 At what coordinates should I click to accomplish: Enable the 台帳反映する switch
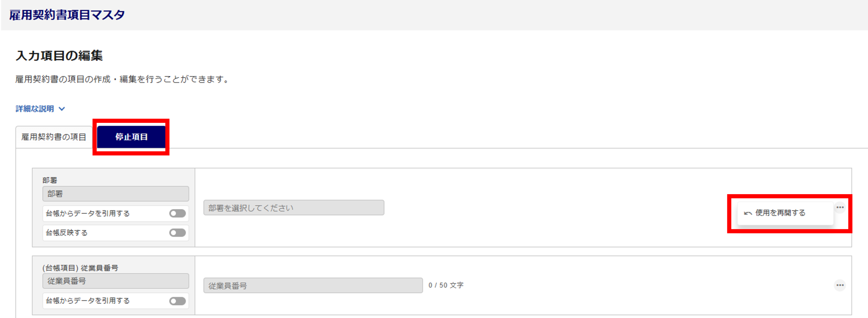177,233
